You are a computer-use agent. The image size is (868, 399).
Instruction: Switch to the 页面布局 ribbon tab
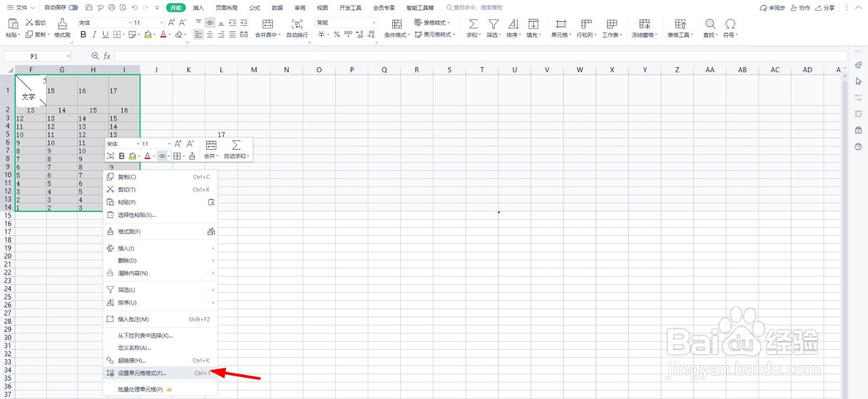coord(226,8)
